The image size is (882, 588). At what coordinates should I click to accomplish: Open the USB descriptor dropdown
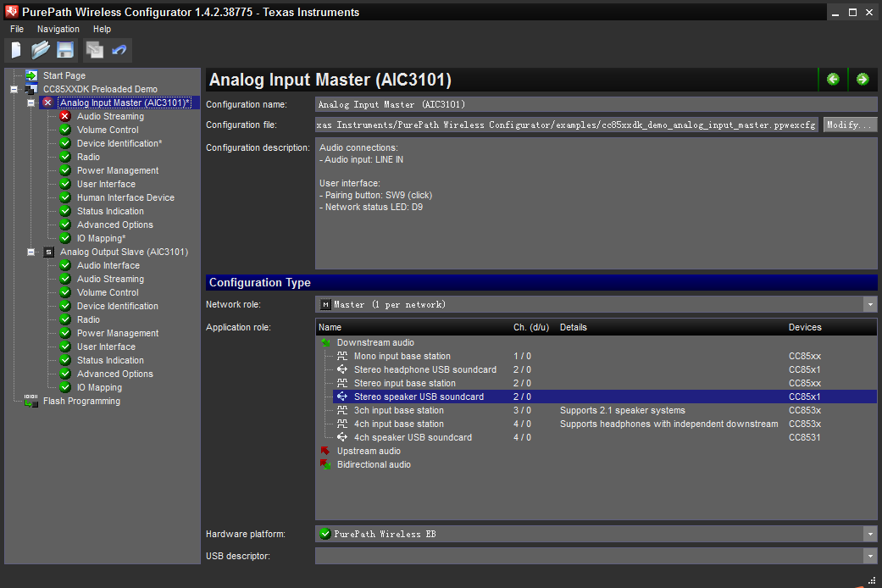[870, 556]
